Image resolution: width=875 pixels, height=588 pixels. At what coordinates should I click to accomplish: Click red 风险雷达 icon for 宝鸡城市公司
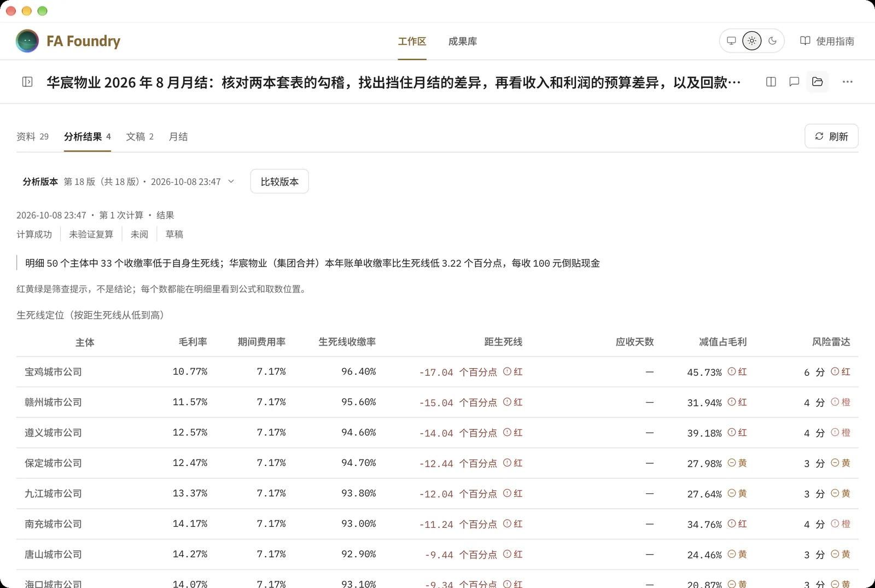click(x=835, y=371)
